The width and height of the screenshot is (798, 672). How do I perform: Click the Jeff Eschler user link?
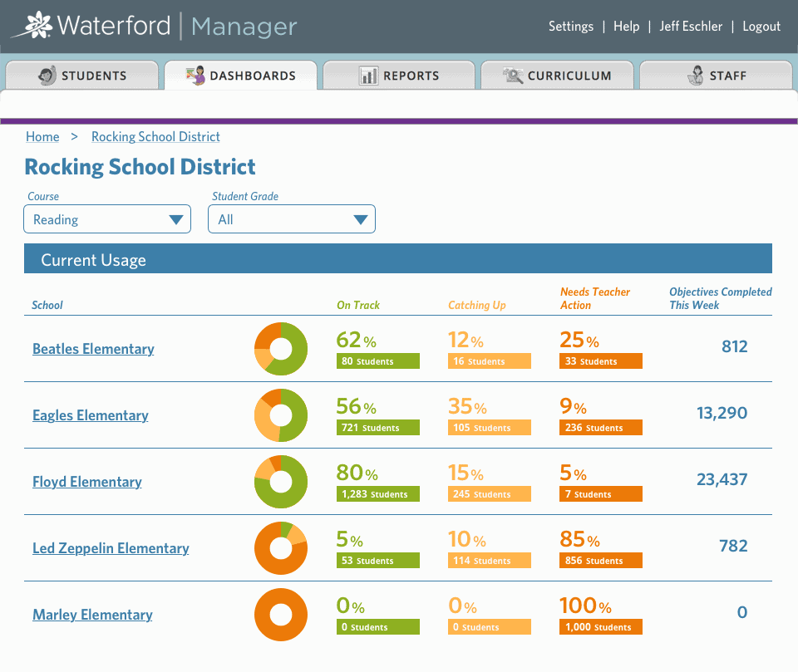[691, 27]
